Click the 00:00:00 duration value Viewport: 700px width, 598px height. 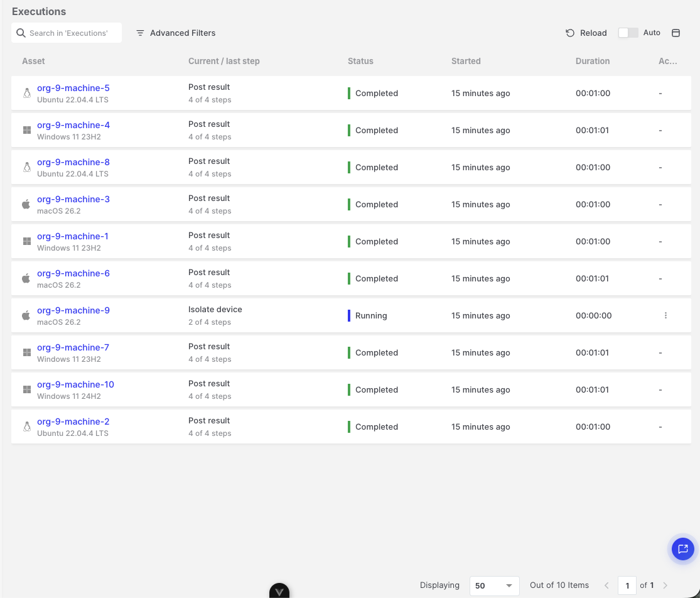594,316
